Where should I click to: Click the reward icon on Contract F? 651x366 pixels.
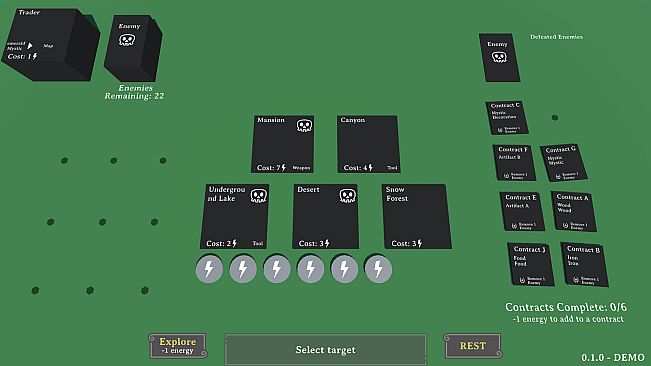[507, 176]
